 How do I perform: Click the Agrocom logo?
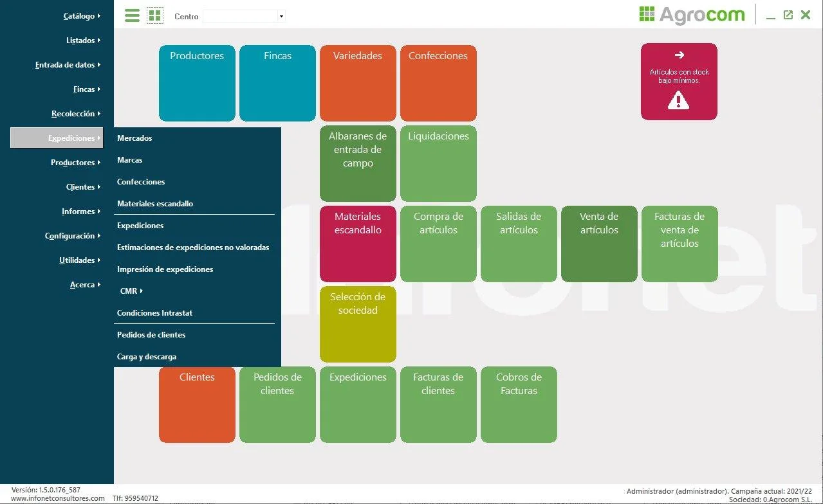[x=692, y=15]
